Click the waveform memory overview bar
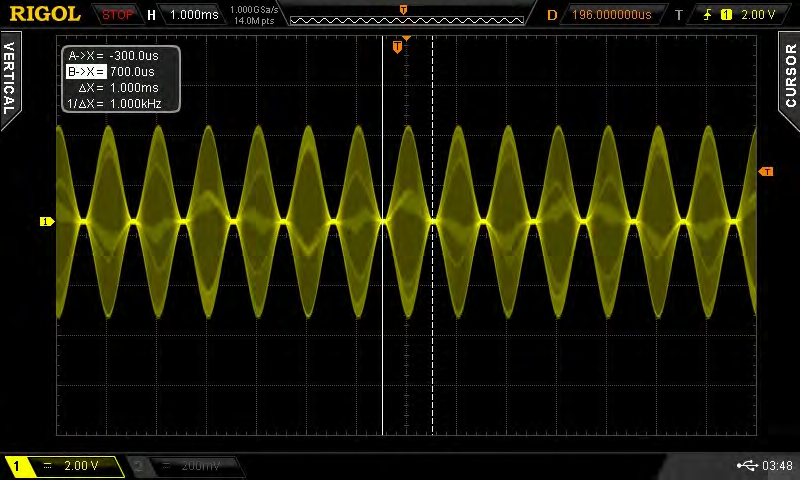The image size is (800, 480). tap(407, 20)
